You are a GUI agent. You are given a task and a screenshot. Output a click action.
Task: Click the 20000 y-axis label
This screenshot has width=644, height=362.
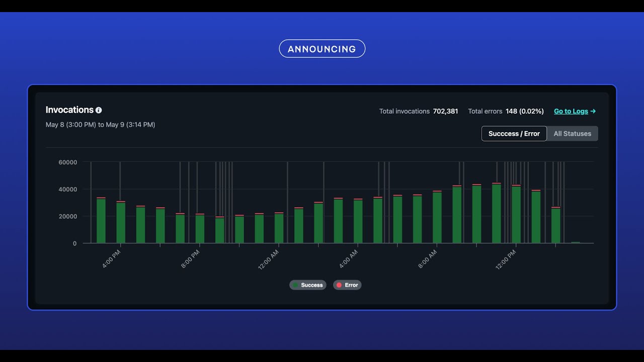[68, 216]
